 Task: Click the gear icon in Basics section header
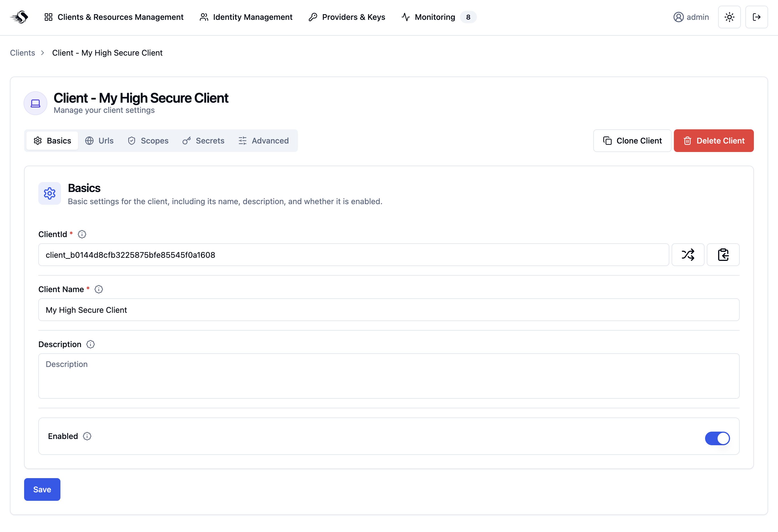coord(50,193)
